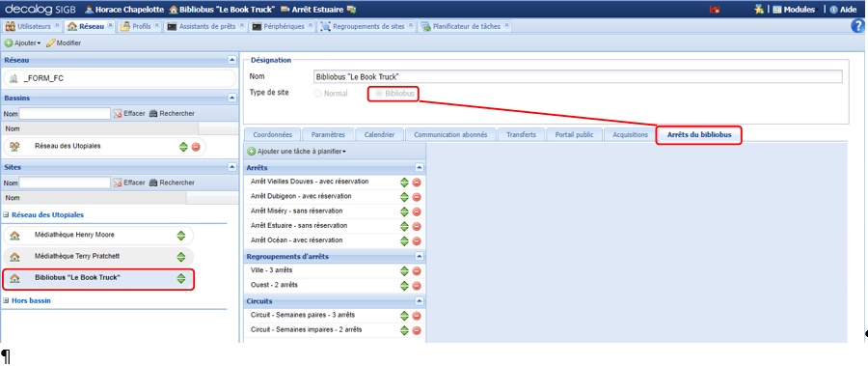Delete Arrêt Dubigeon stop
Screen dimensions: 868x366
click(417, 197)
